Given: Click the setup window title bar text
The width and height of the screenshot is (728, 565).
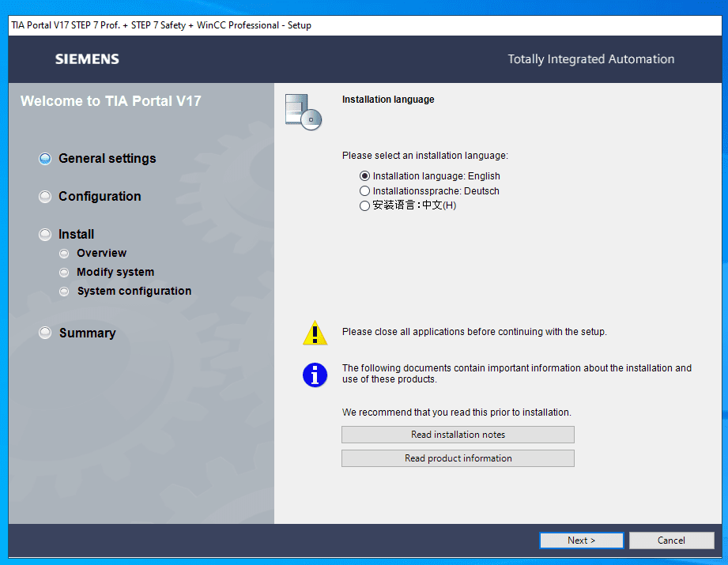Looking at the screenshot, I should (x=161, y=25).
